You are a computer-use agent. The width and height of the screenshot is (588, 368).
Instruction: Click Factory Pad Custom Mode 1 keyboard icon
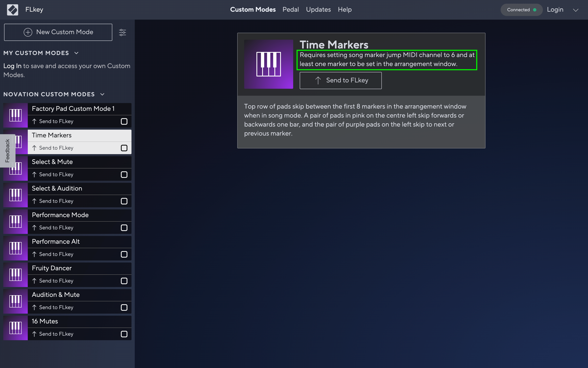click(x=16, y=115)
